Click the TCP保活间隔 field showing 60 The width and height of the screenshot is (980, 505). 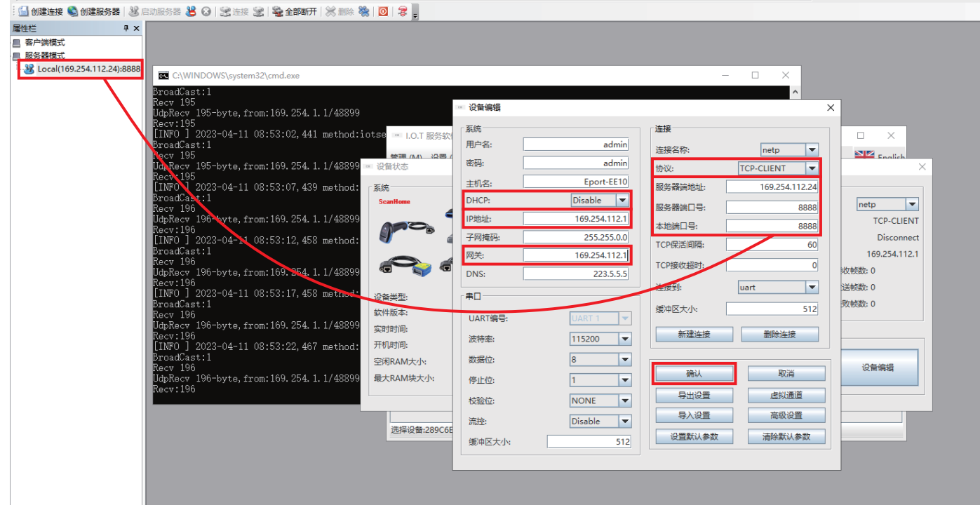click(x=772, y=245)
